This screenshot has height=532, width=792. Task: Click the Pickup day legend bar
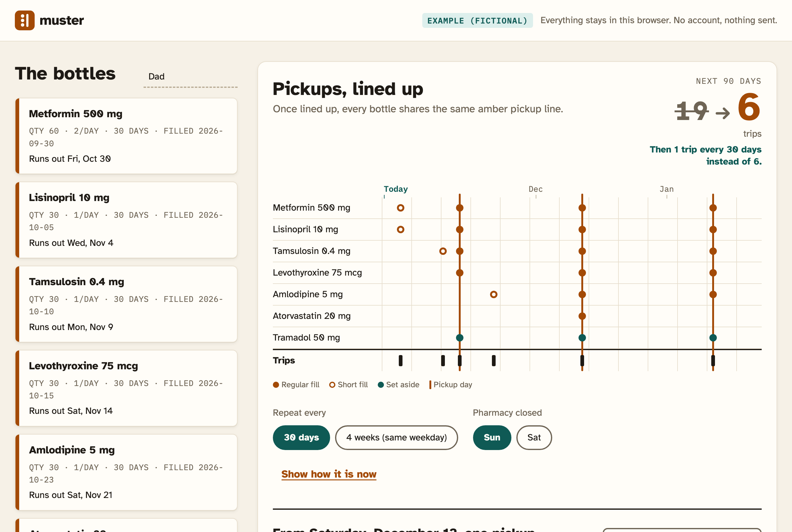(x=430, y=385)
